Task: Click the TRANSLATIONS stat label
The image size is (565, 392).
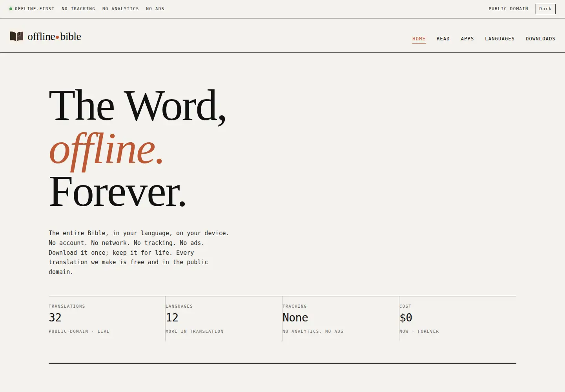Action: [x=67, y=306]
